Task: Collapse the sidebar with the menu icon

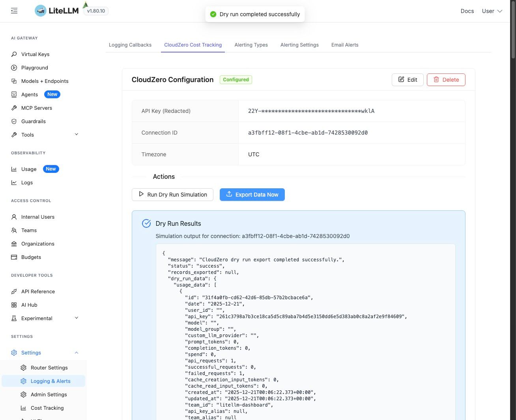Action: tap(14, 11)
